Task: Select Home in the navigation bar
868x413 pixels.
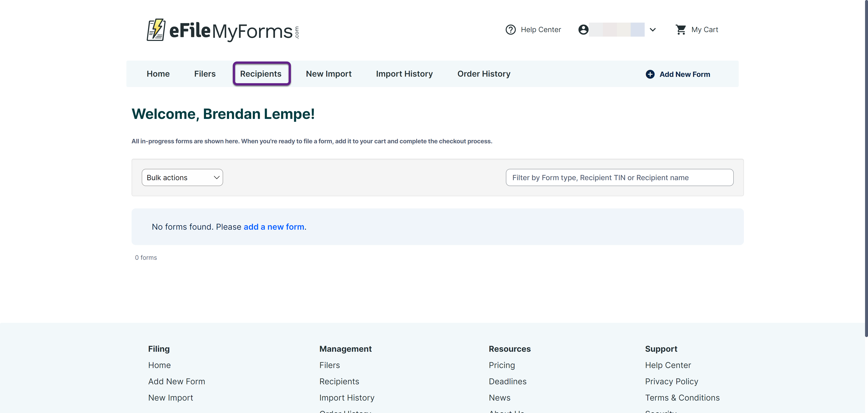Action: pos(158,74)
